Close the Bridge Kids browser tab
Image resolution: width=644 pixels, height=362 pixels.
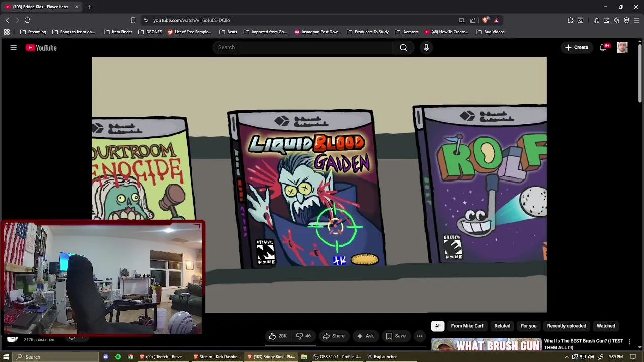(76, 7)
